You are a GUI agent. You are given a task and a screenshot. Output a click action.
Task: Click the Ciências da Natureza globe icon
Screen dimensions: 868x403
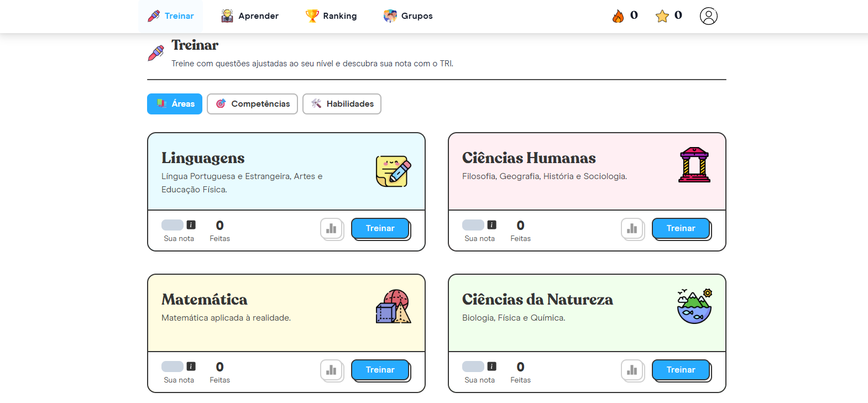click(x=694, y=306)
